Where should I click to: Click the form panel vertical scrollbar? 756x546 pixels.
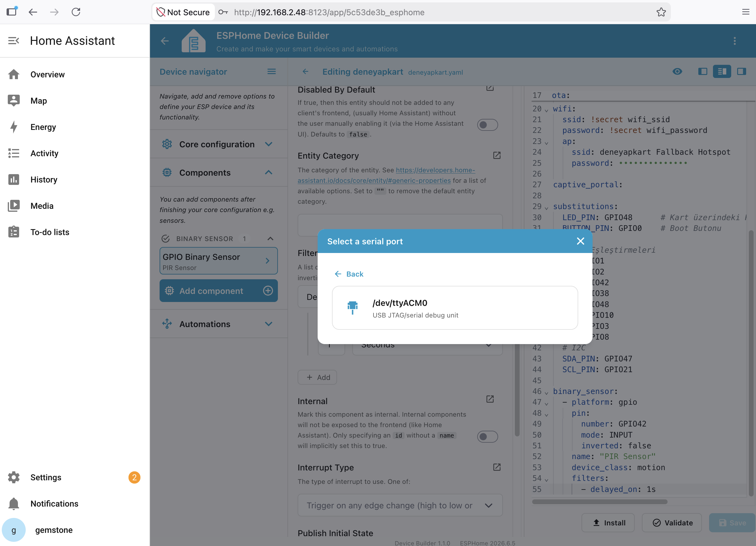(517, 390)
